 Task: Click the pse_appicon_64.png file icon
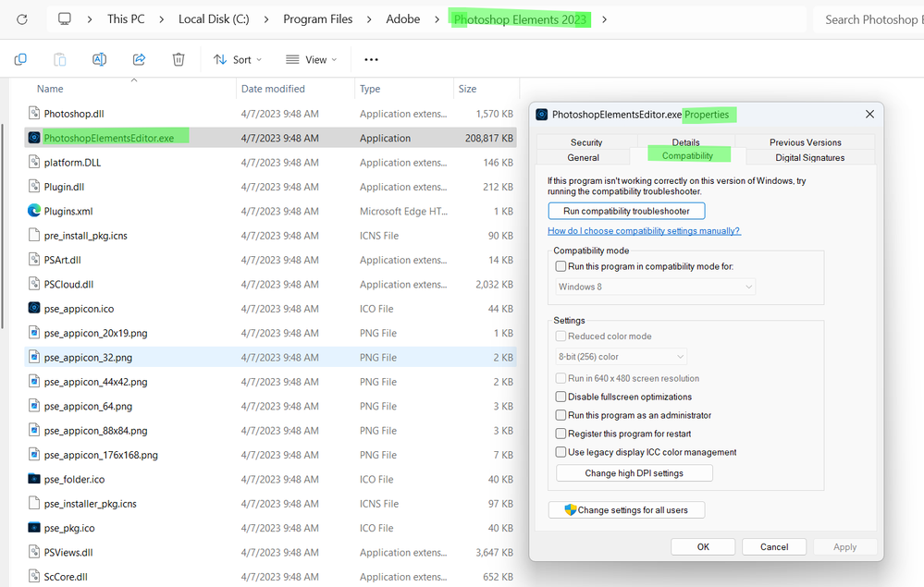pos(34,406)
